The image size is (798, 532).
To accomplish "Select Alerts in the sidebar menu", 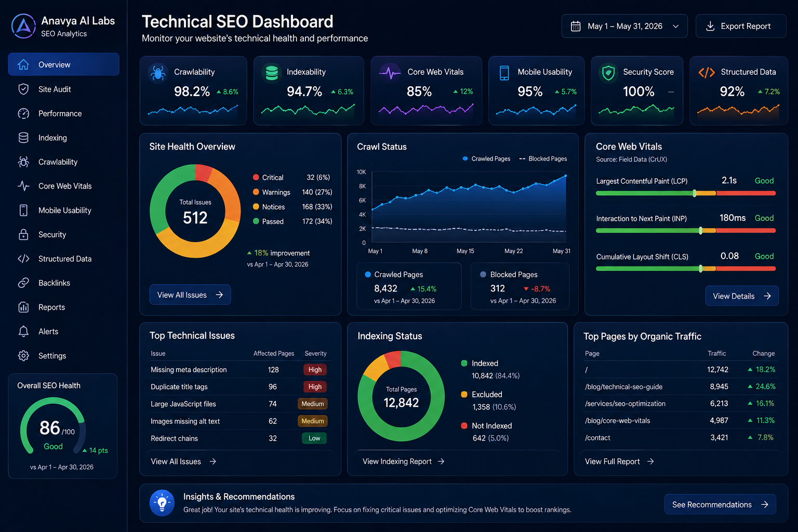I will 63,331.
